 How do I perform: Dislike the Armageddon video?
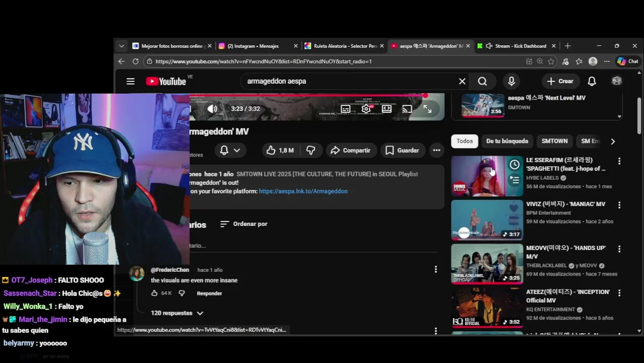(311, 150)
